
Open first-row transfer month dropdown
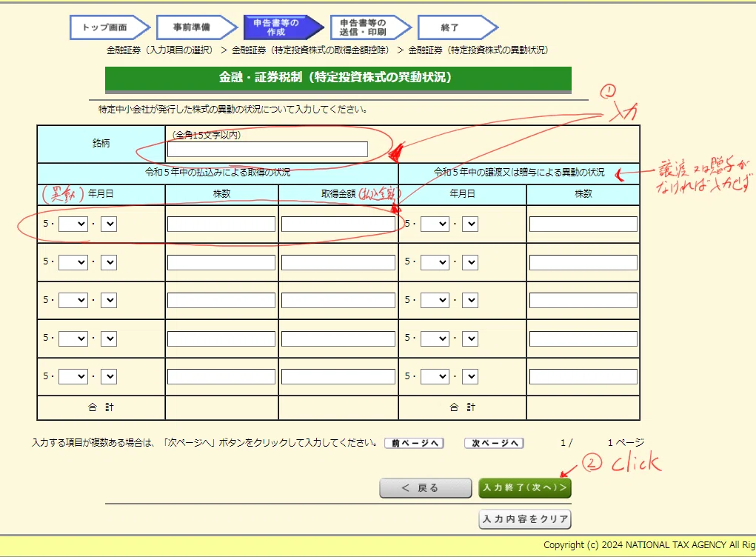[x=435, y=224]
